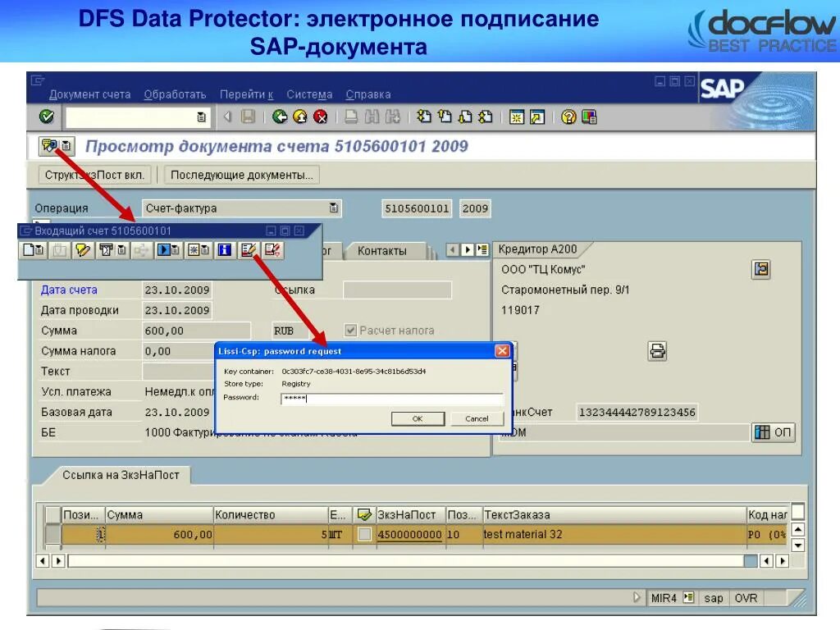Screen dimensions: 840x630
Task: Click the Create New Session icon
Action: (517, 116)
